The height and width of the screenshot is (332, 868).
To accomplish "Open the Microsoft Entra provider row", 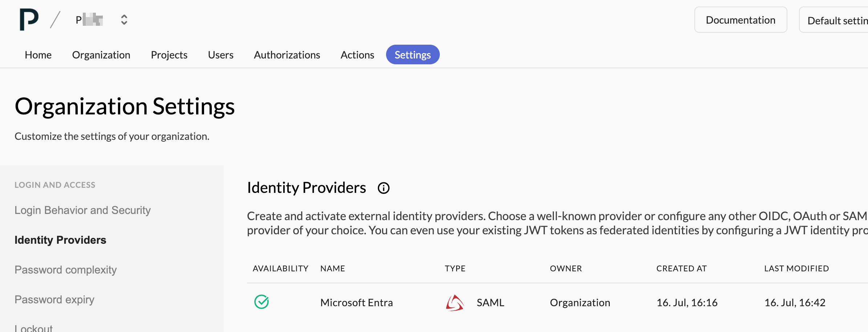I will [x=557, y=303].
